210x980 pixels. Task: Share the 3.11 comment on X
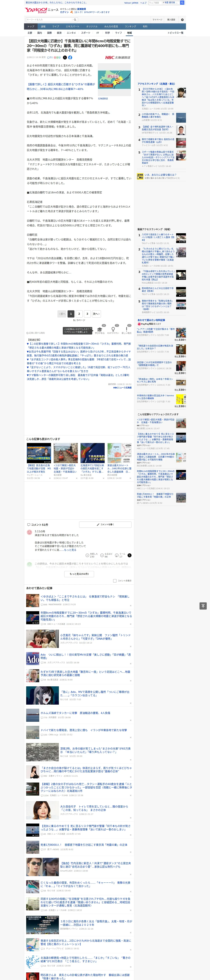pyautogui.click(x=129, y=555)
